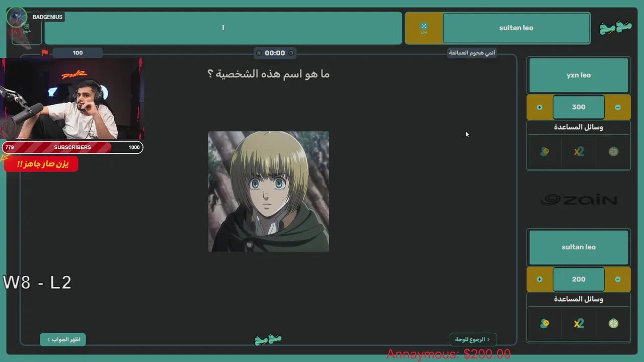
Task: Click the game logo at bottom center
Action: click(x=268, y=339)
